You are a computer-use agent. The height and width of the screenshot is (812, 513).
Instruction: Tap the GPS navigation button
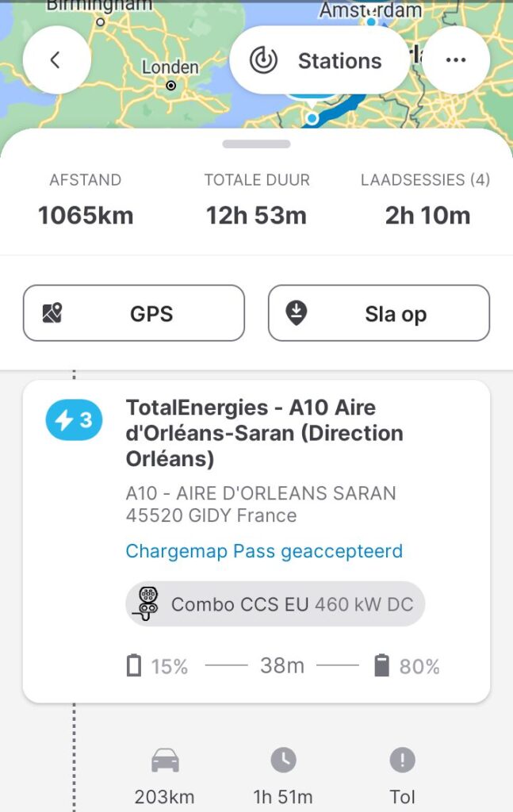click(x=134, y=313)
